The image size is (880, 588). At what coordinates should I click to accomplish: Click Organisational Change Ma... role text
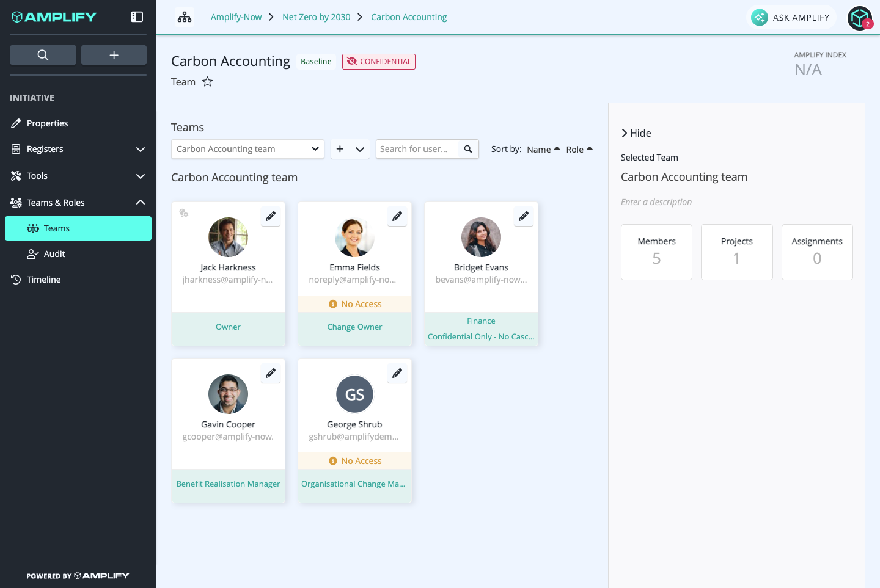353,484
